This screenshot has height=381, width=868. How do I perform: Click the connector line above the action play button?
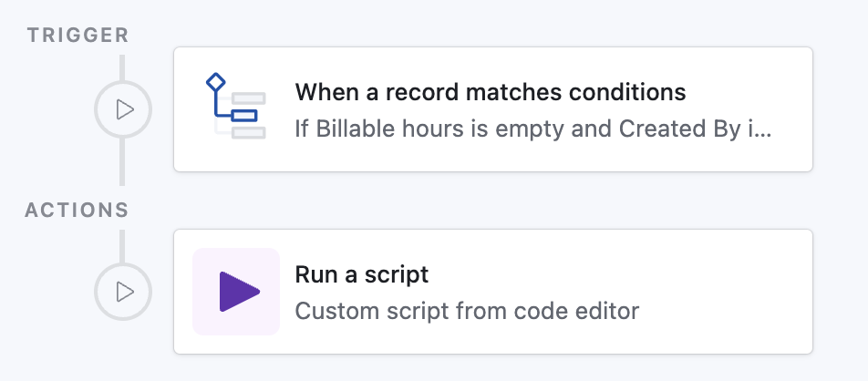122,244
